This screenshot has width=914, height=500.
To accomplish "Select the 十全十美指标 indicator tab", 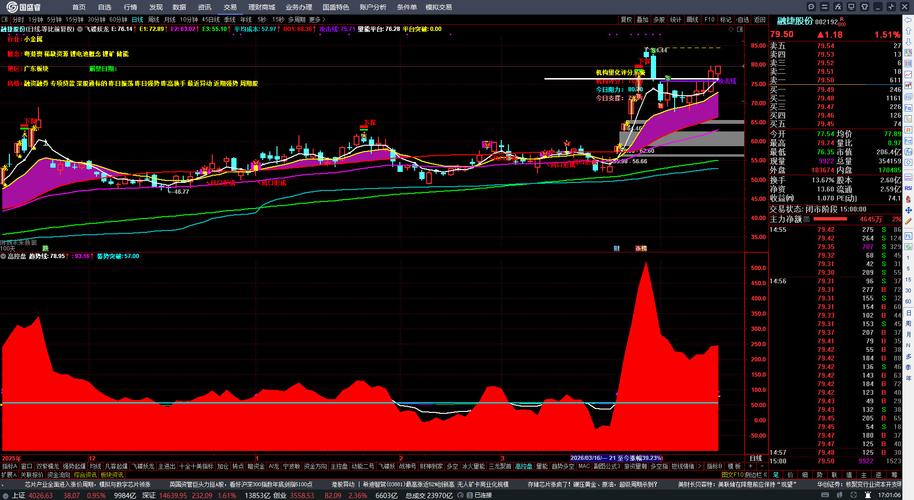I will coord(195,467).
